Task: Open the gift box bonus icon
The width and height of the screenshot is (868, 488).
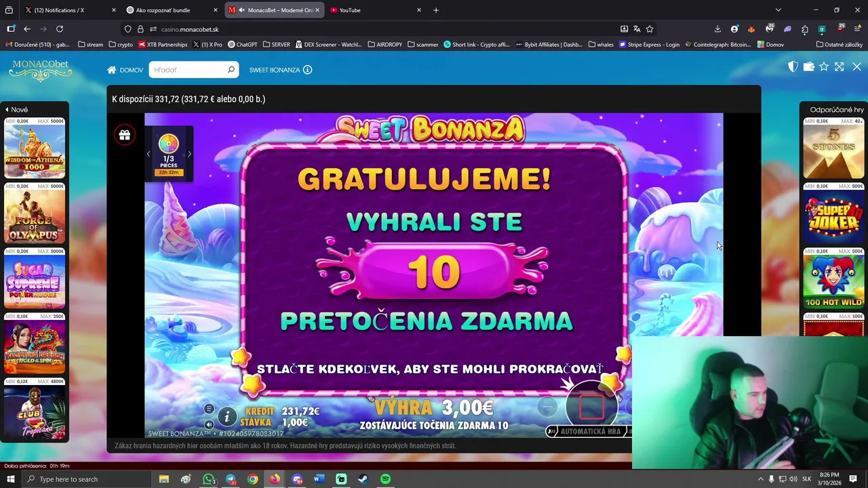Action: [125, 135]
